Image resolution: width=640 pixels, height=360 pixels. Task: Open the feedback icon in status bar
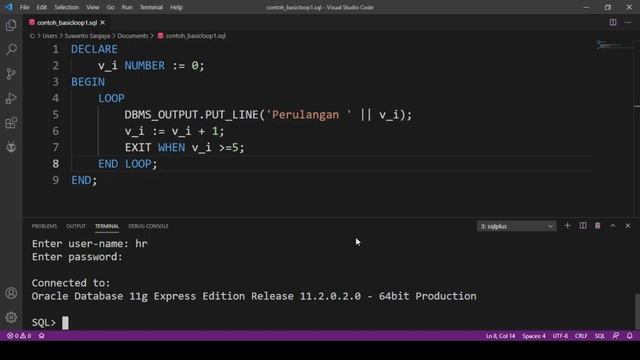[616, 336]
